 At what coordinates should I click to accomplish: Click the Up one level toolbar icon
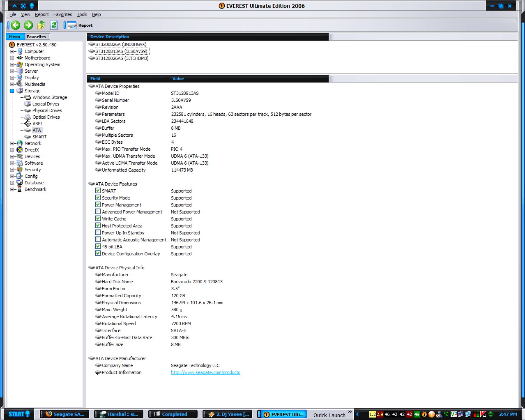click(41, 25)
